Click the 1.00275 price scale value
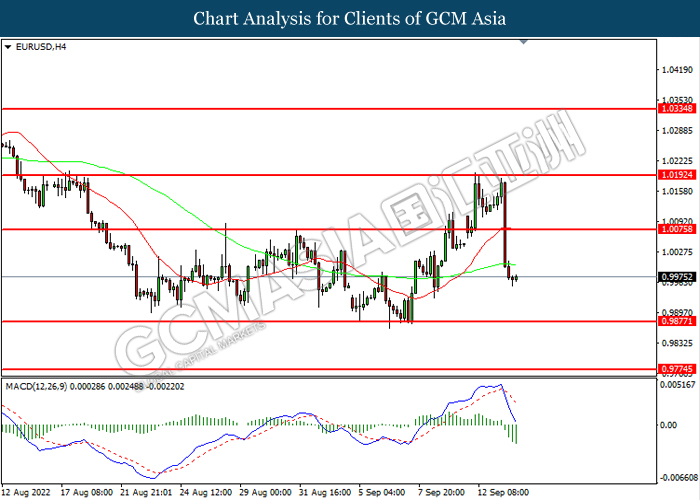The width and height of the screenshot is (700, 500). 678,252
